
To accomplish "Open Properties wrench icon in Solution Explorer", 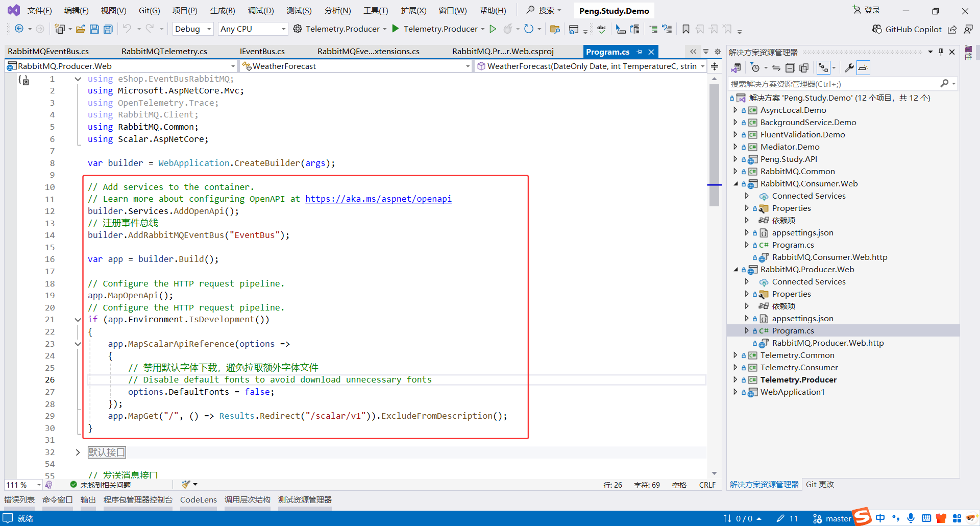I will [x=849, y=68].
